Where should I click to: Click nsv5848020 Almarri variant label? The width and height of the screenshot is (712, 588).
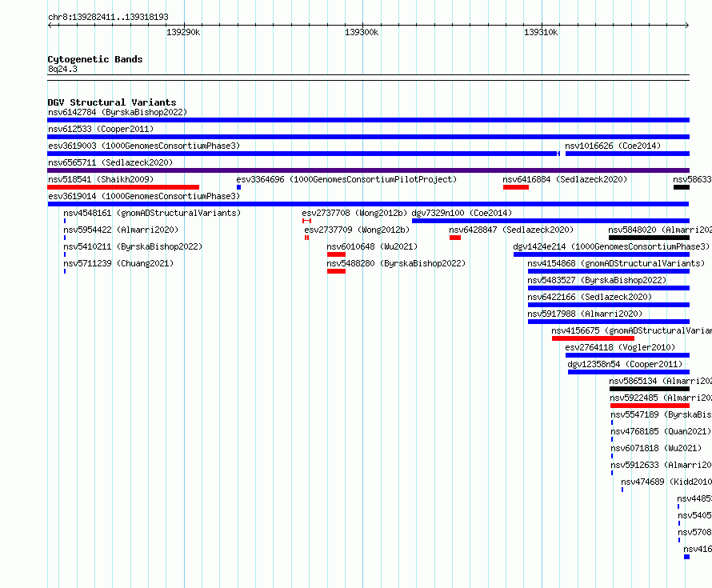click(x=660, y=230)
